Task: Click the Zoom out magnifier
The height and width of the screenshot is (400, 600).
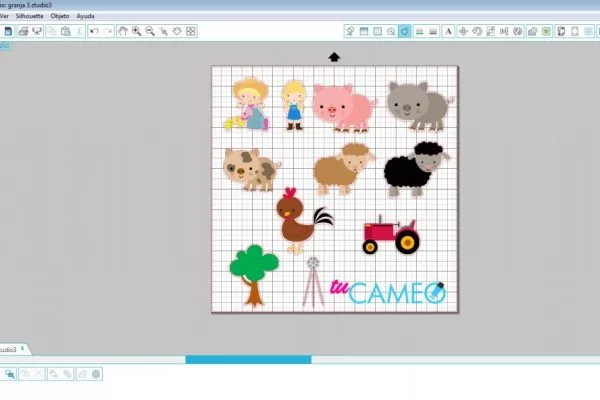Action: pyautogui.click(x=150, y=31)
